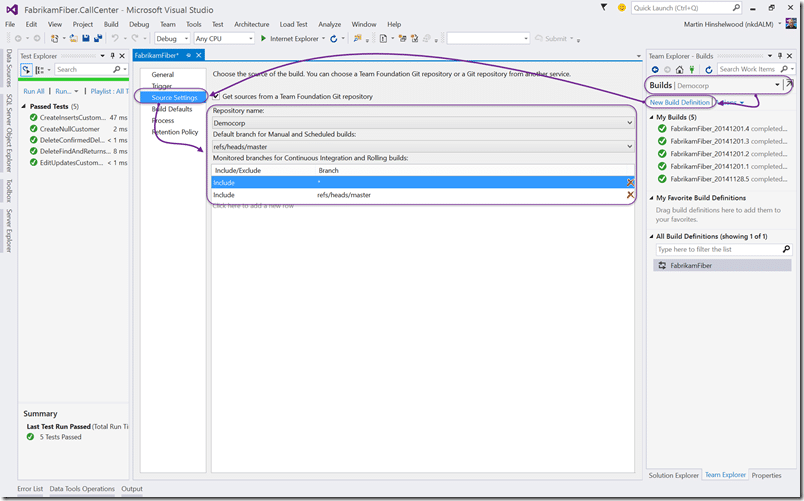Image resolution: width=804 pixels, height=501 pixels.
Task: Click the Save All toolbar icon
Action: point(98,38)
